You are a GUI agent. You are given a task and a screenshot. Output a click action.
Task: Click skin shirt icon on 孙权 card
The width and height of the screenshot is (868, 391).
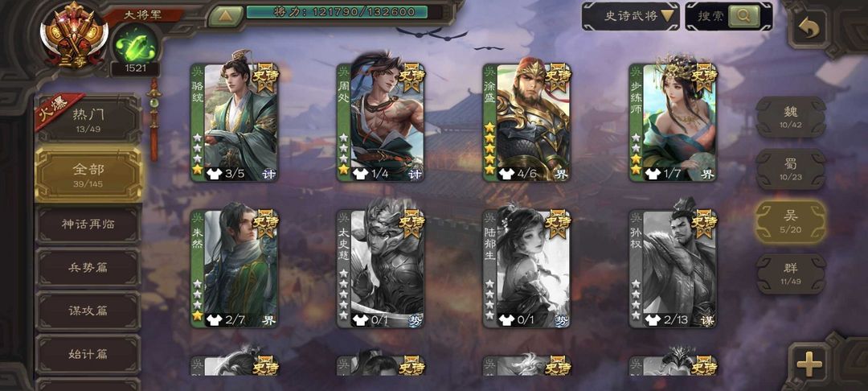coord(653,320)
